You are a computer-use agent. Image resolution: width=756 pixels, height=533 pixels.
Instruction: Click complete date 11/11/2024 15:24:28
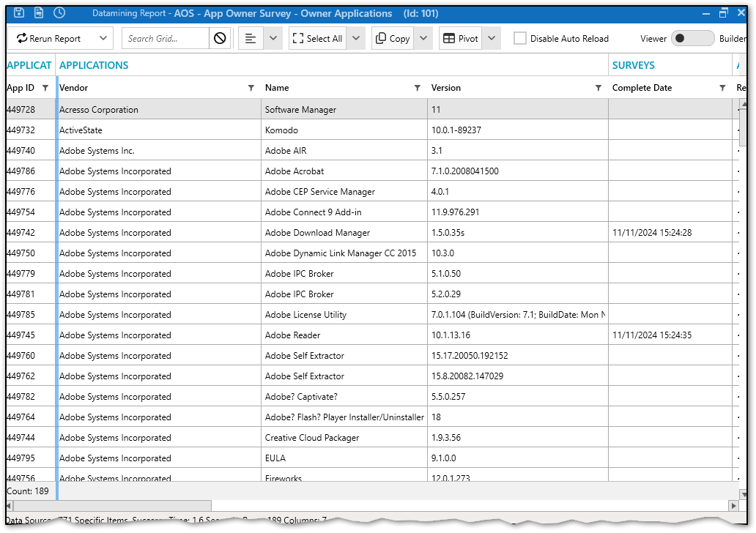[670, 233]
